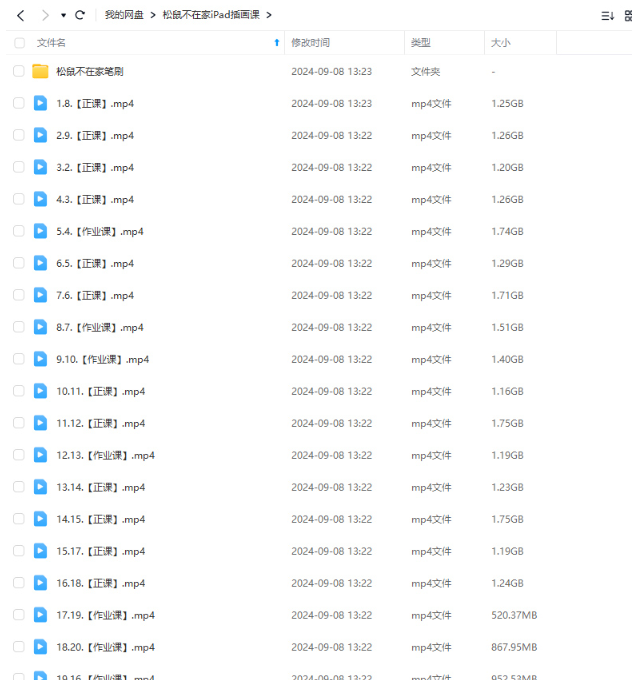Switch to grid view icon
This screenshot has width=632, height=680.
pyautogui.click(x=628, y=16)
